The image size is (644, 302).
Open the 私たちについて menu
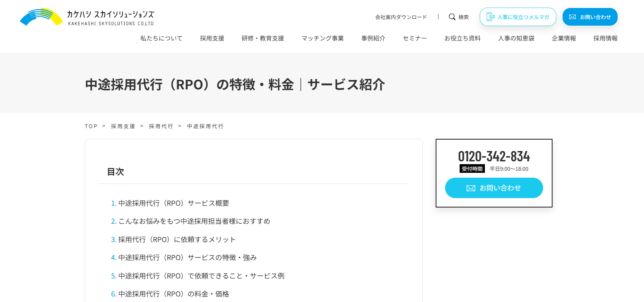(161, 38)
